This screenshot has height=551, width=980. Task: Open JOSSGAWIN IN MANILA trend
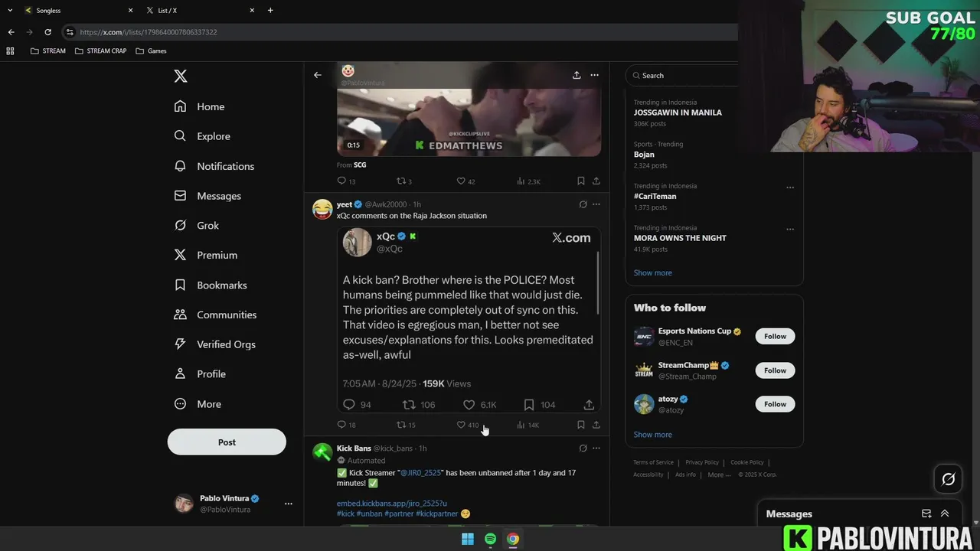coord(678,112)
